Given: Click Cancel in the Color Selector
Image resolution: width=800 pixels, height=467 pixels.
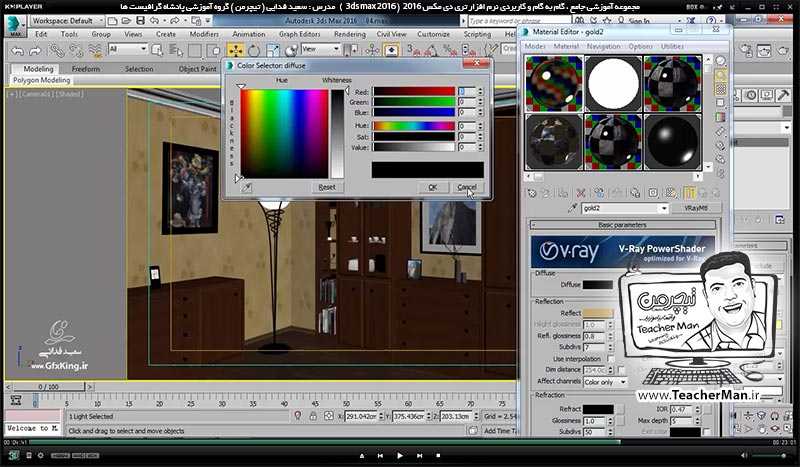Looking at the screenshot, I should (x=467, y=187).
